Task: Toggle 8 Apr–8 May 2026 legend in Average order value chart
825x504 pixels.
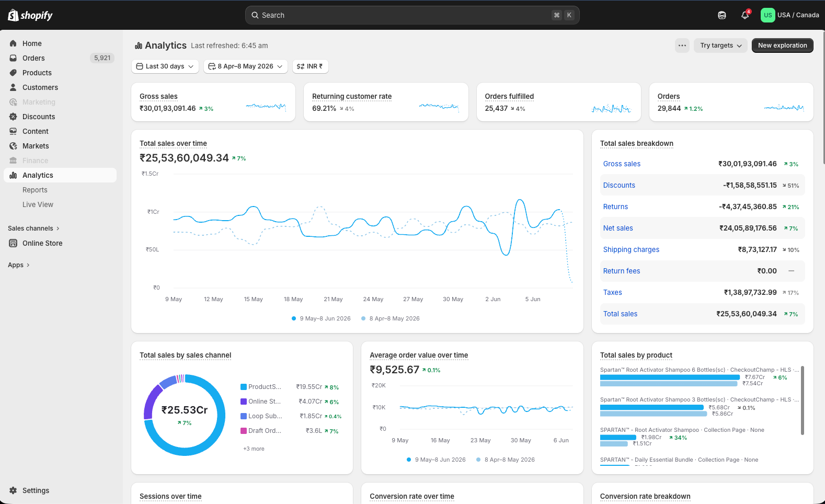Action: [x=506, y=460]
